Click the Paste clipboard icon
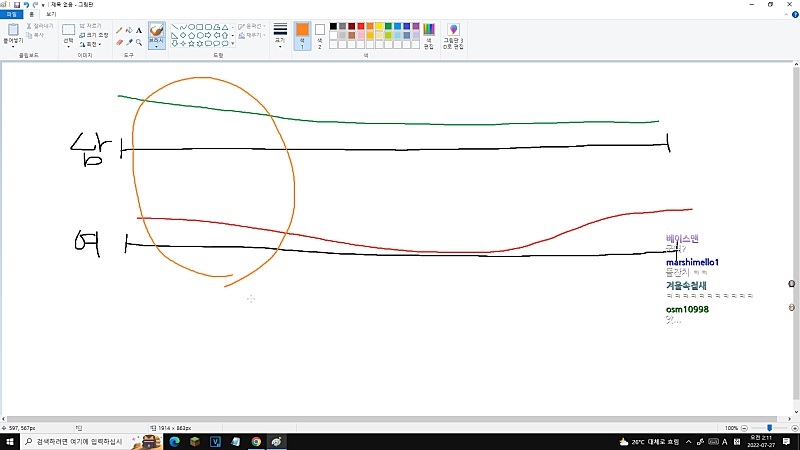 pos(13,30)
